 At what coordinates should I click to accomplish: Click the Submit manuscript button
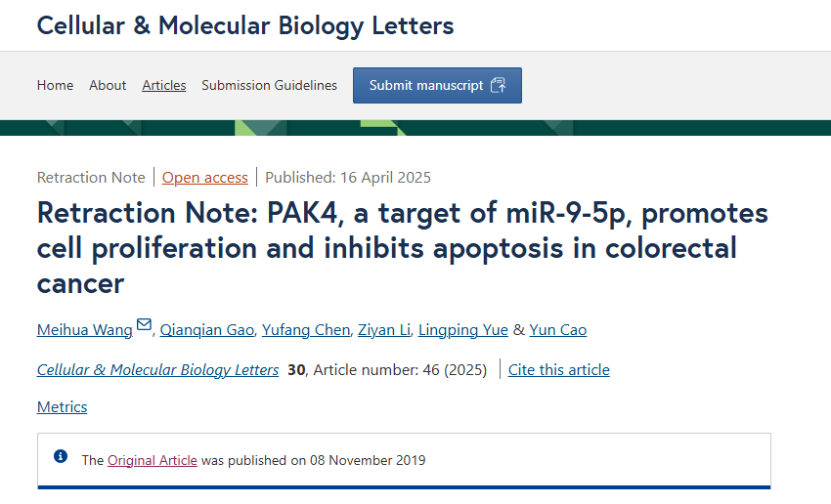437,85
